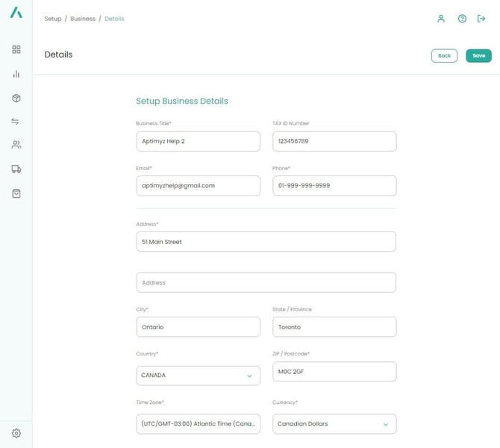The image size is (500, 448).
Task: Open the customers people icon in sidebar
Action: (16, 145)
